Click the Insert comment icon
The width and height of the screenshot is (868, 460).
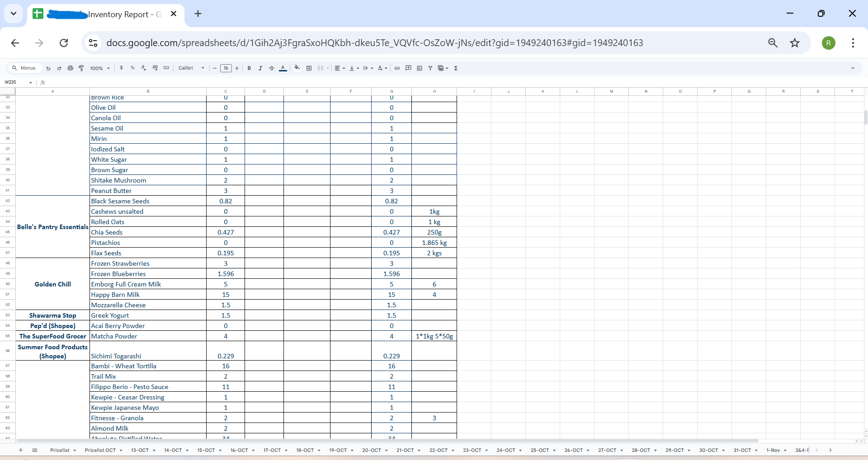(408, 68)
